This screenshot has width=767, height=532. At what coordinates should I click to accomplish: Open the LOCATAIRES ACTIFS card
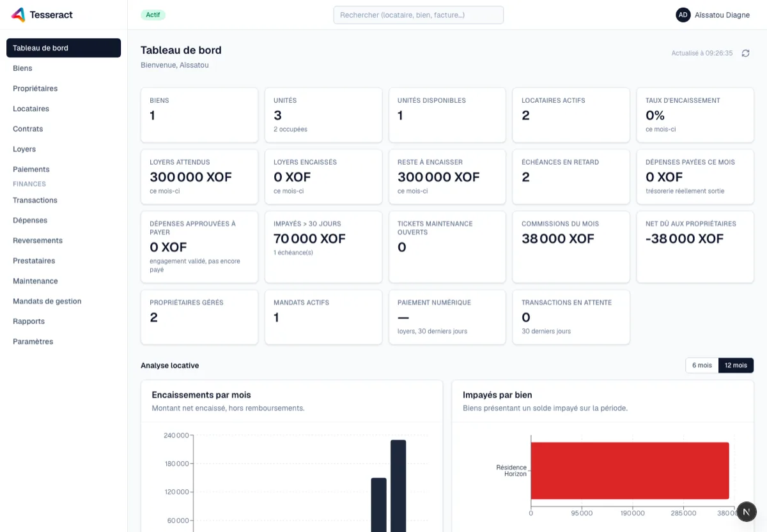571,115
